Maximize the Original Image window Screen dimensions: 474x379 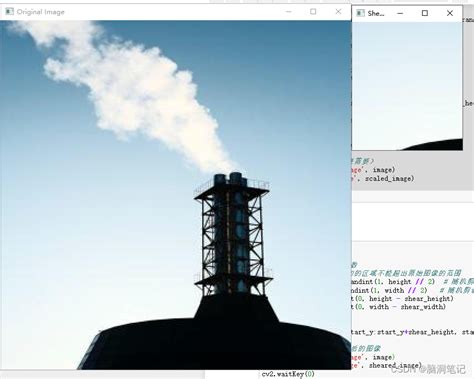(313, 12)
